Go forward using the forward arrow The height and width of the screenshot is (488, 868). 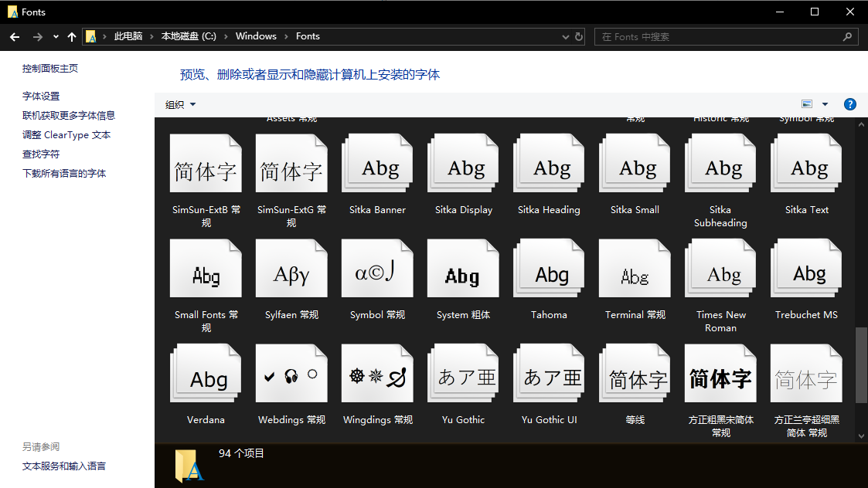[38, 36]
